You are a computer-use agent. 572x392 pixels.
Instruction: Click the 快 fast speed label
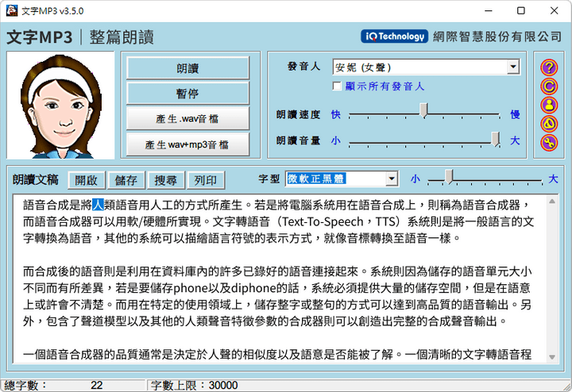[x=335, y=115]
